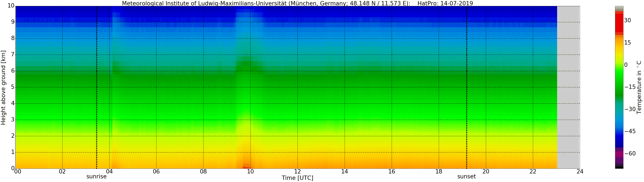Click the 10 tick label on height axis

click(x=11, y=6)
